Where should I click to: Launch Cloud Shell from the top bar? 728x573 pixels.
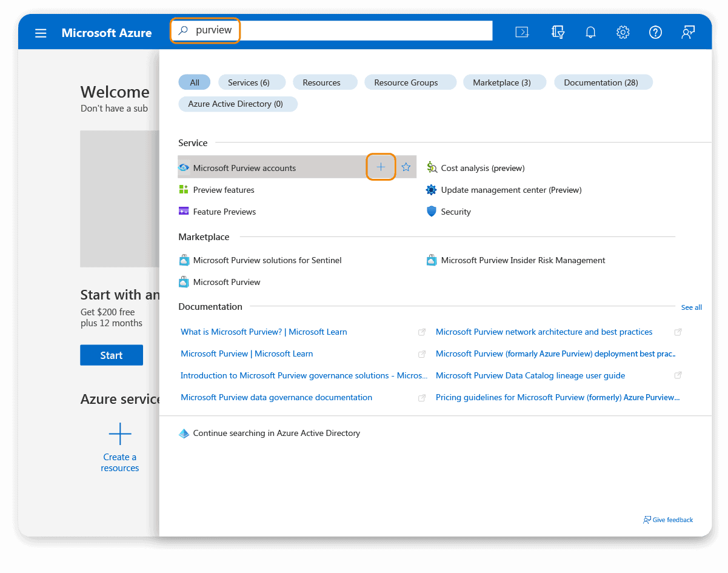point(522,32)
